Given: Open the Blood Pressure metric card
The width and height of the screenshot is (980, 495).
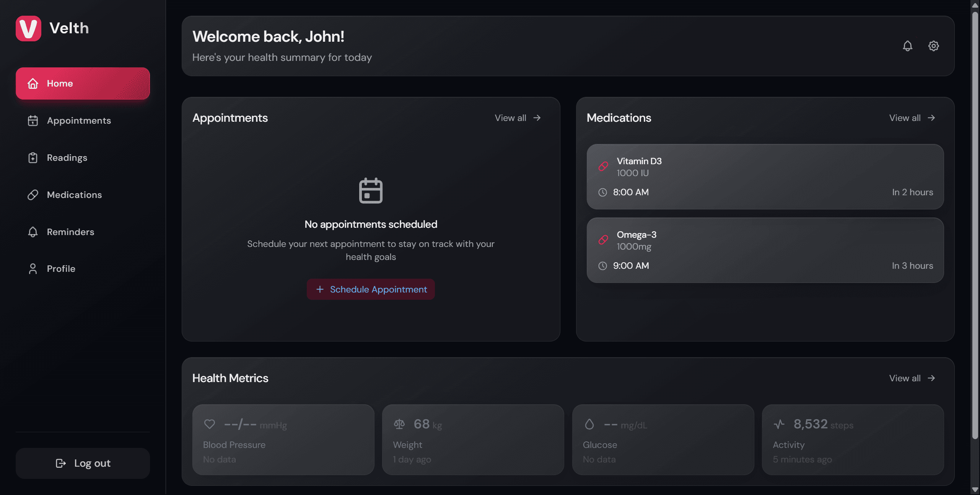Looking at the screenshot, I should [283, 439].
